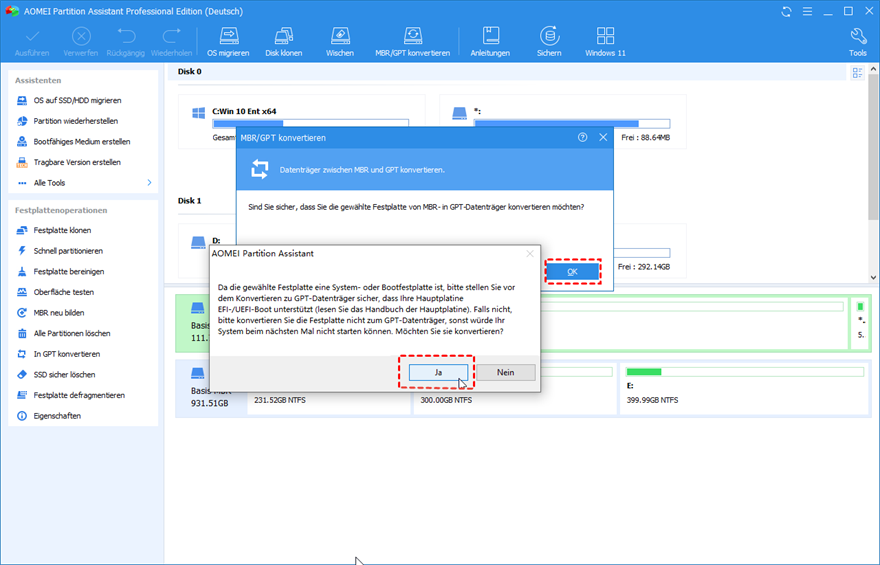Viewport: 880px width, 565px height.
Task: Open Anleitungen tutorials
Action: coord(490,42)
